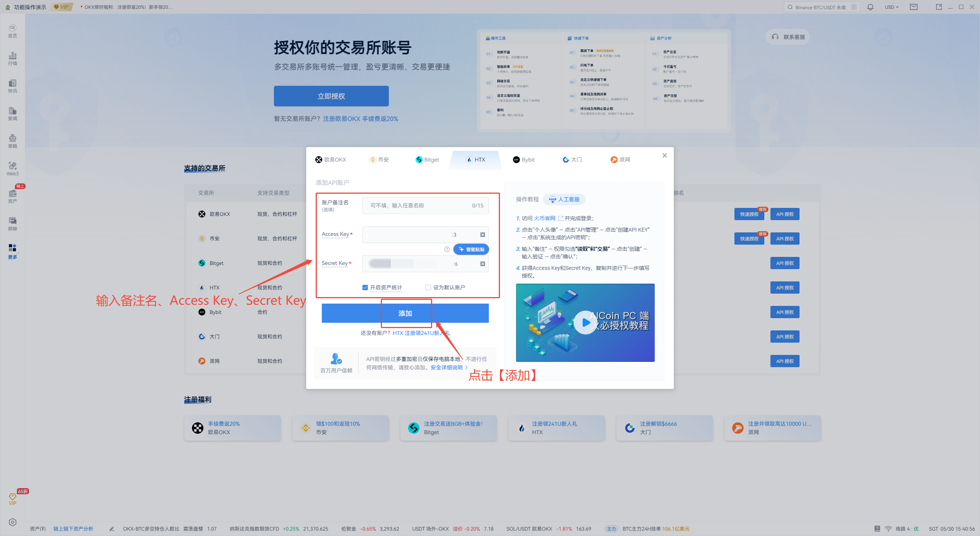Screen dimensions: 980x536
Task: Open 注册领241U新人礼 HTX benefit card
Action: (x=557, y=428)
